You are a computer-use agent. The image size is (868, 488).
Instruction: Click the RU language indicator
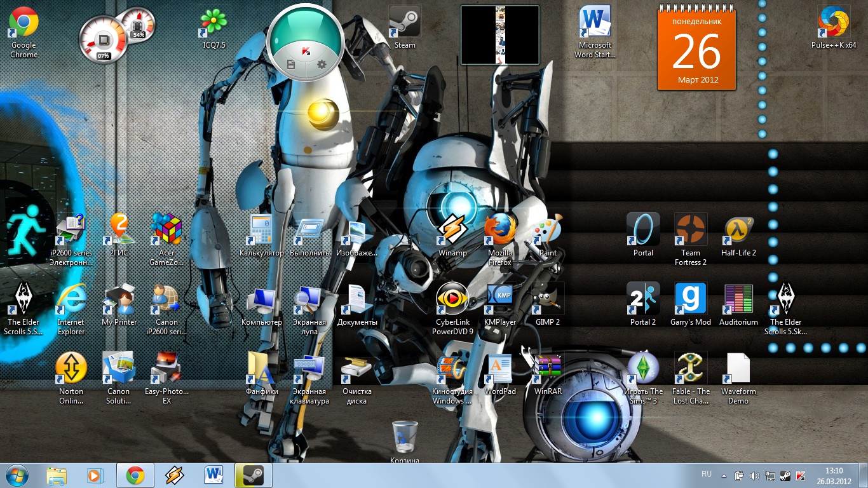tap(707, 474)
